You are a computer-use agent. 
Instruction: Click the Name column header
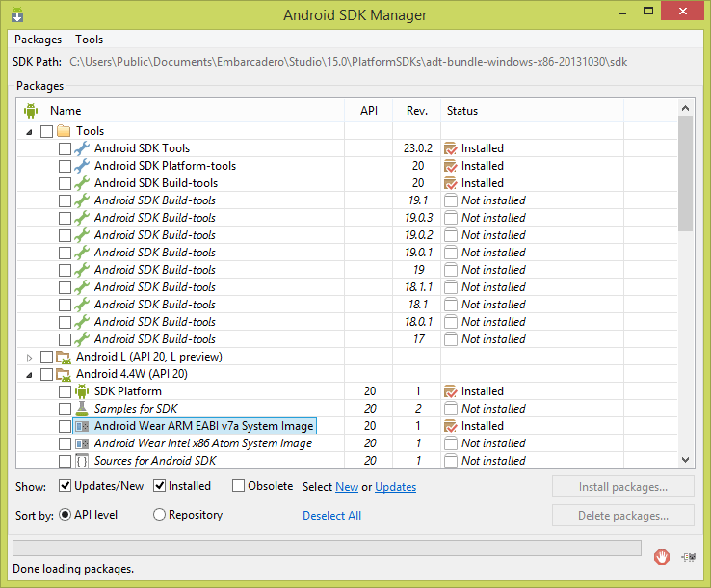181,110
